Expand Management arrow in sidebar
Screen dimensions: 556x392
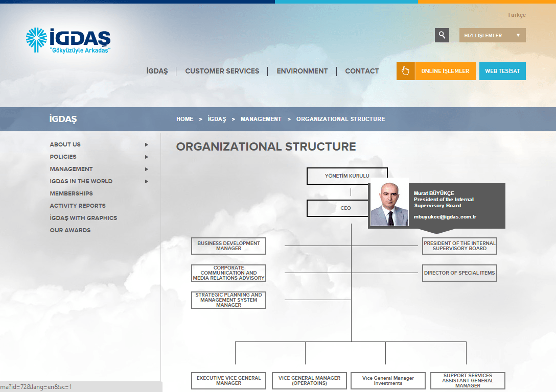pos(147,169)
